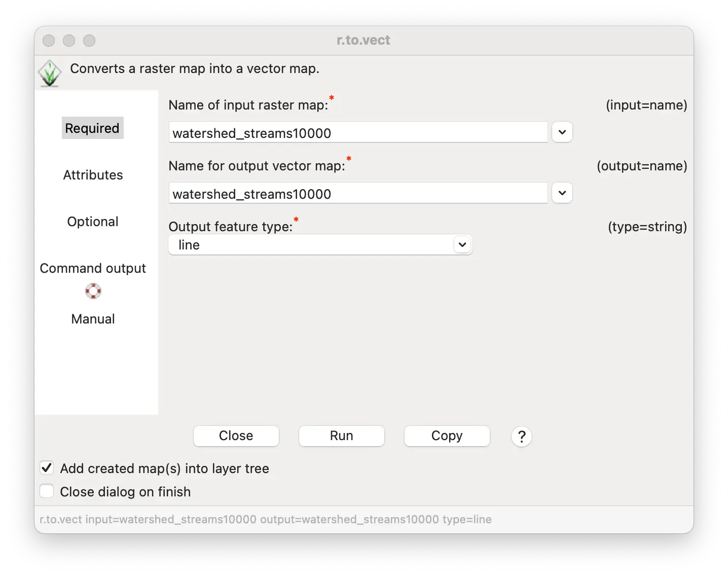Click the gray zoom window button
Image resolution: width=728 pixels, height=576 pixels.
tap(89, 41)
